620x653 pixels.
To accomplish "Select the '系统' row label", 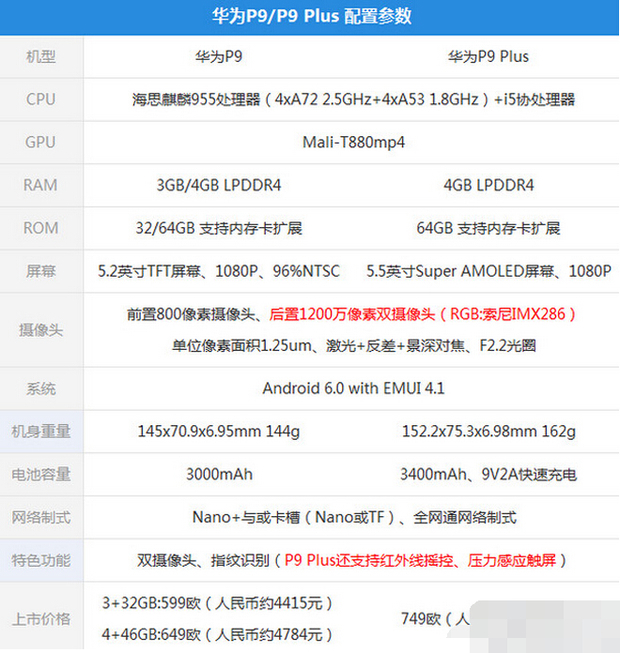I will tap(41, 389).
